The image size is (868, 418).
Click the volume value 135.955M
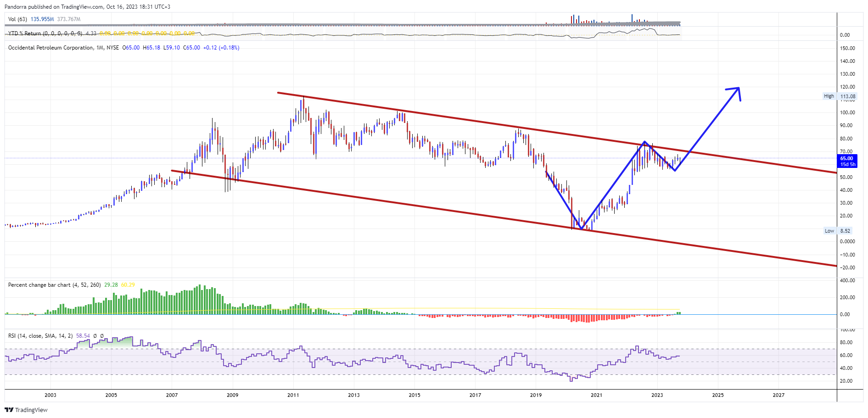coord(42,19)
